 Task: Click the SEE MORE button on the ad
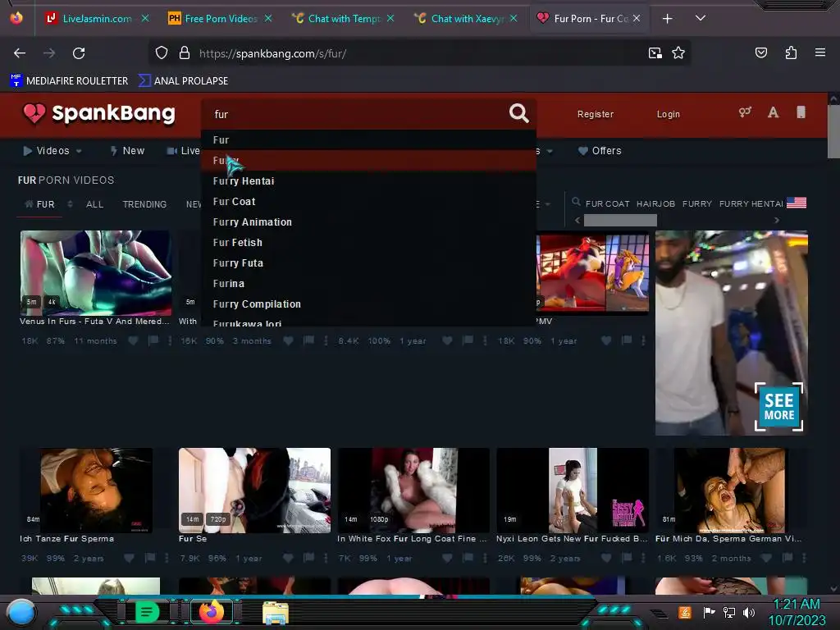pos(779,407)
